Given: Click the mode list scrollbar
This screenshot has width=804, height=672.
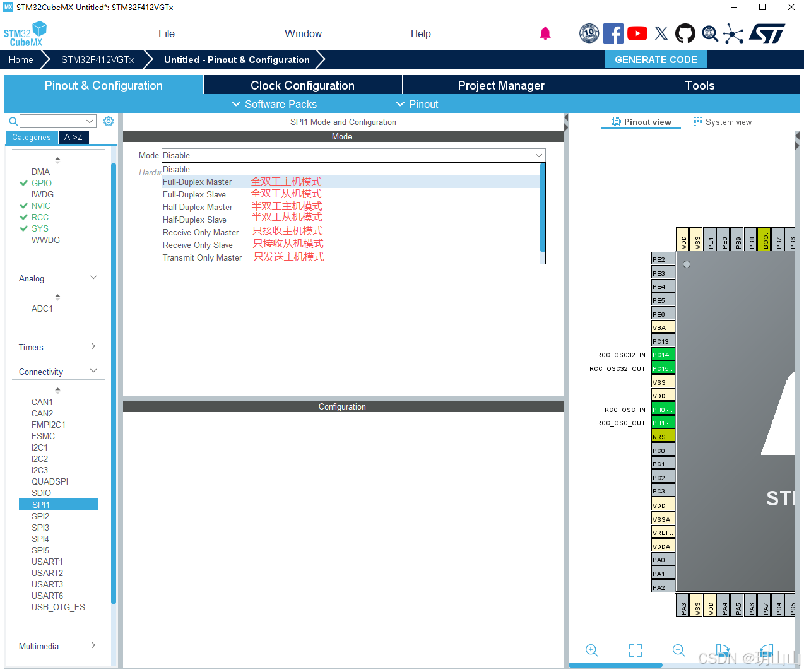Looking at the screenshot, I should pyautogui.click(x=543, y=208).
